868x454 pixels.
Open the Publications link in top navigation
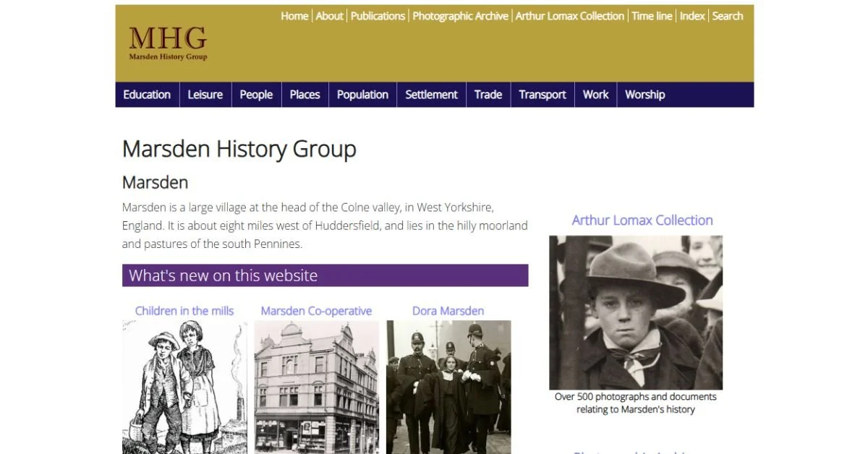coord(378,16)
